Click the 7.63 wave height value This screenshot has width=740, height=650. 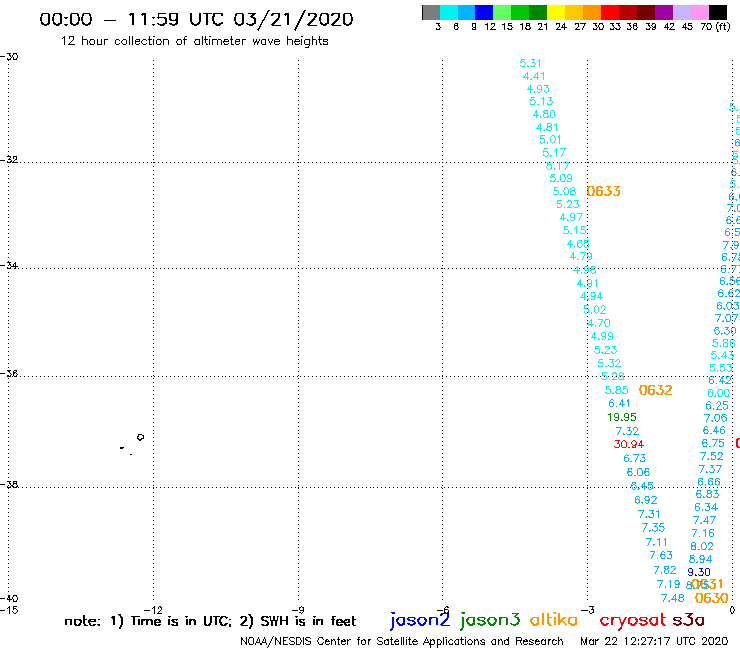661,555
